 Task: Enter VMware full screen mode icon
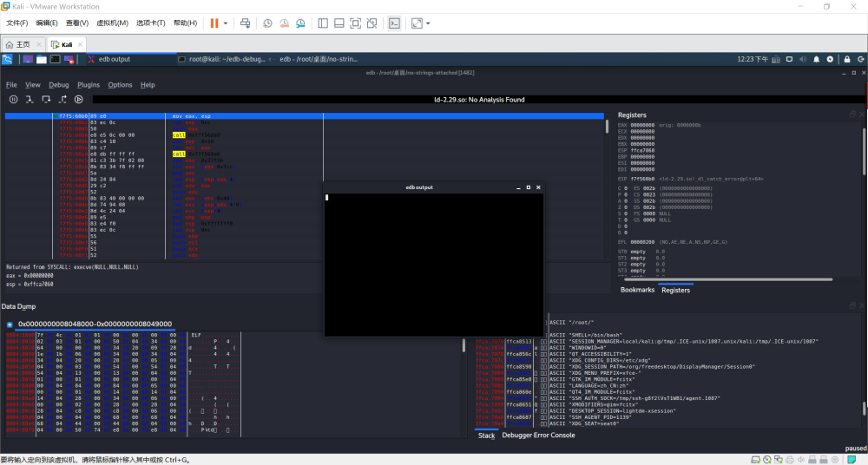355,23
